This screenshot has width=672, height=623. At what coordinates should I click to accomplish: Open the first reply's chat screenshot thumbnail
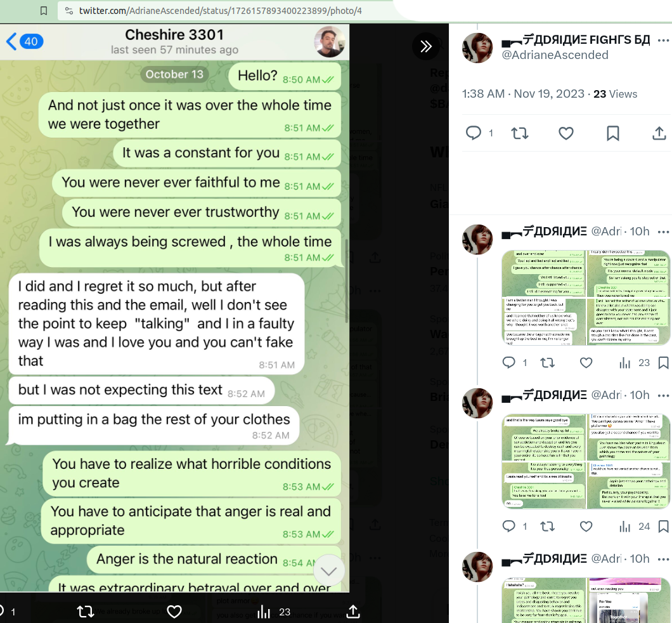pos(586,298)
